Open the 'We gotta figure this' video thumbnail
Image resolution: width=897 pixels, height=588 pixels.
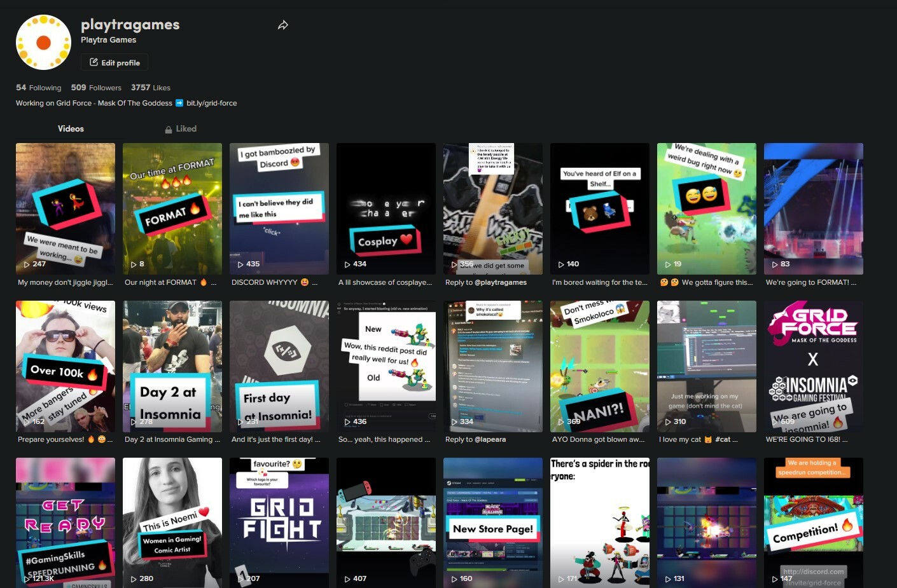pos(707,209)
